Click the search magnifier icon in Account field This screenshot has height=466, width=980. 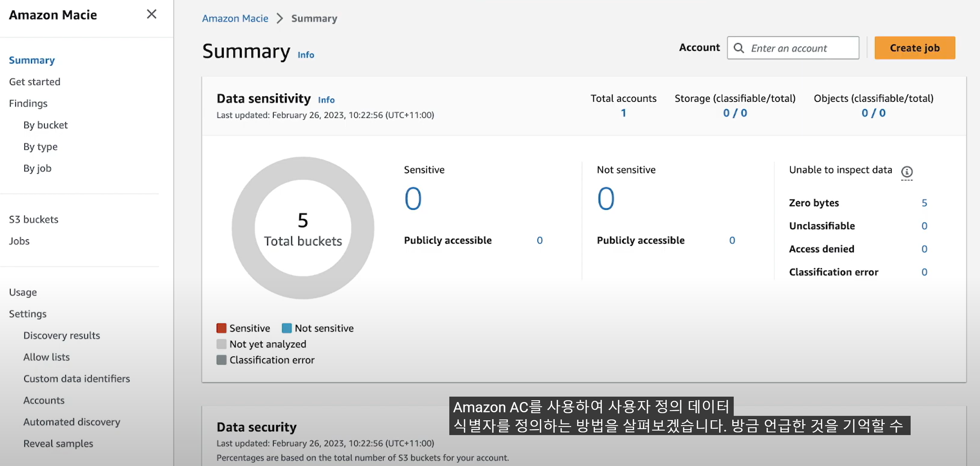pos(739,48)
